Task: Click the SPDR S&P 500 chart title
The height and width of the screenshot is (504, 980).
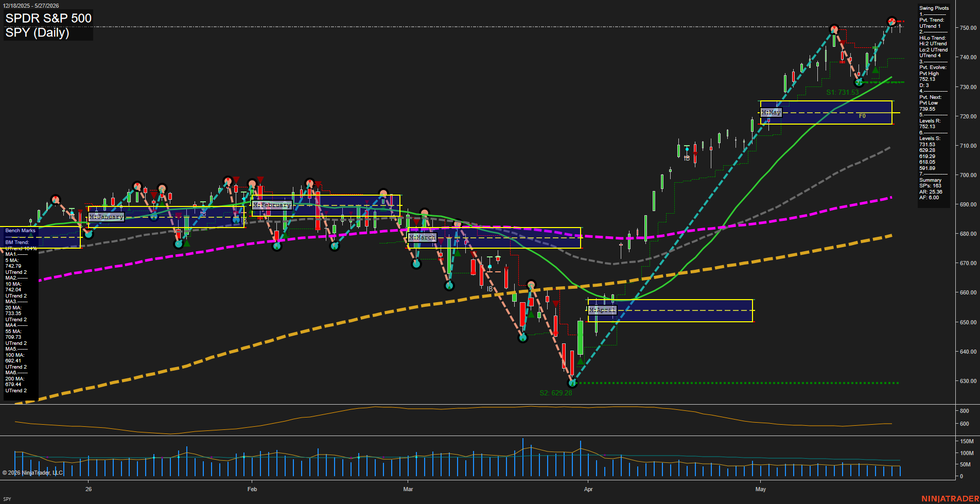Action: [x=48, y=18]
